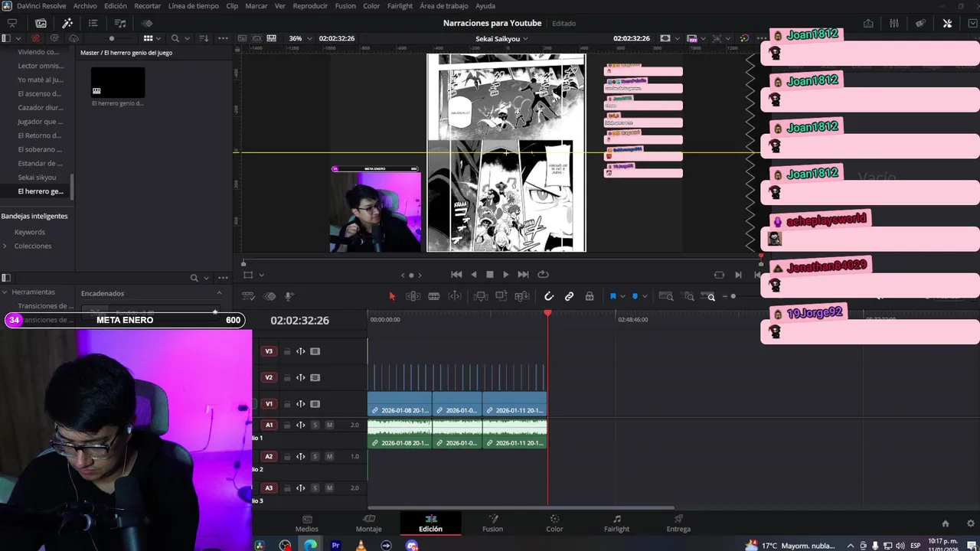Open Edición menu
Screen dimensions: 980x551
click(x=116, y=6)
